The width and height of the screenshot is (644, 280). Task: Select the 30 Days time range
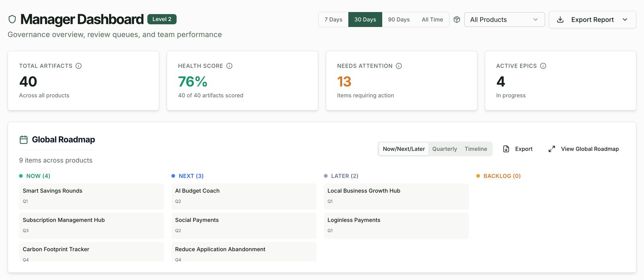pos(365,19)
